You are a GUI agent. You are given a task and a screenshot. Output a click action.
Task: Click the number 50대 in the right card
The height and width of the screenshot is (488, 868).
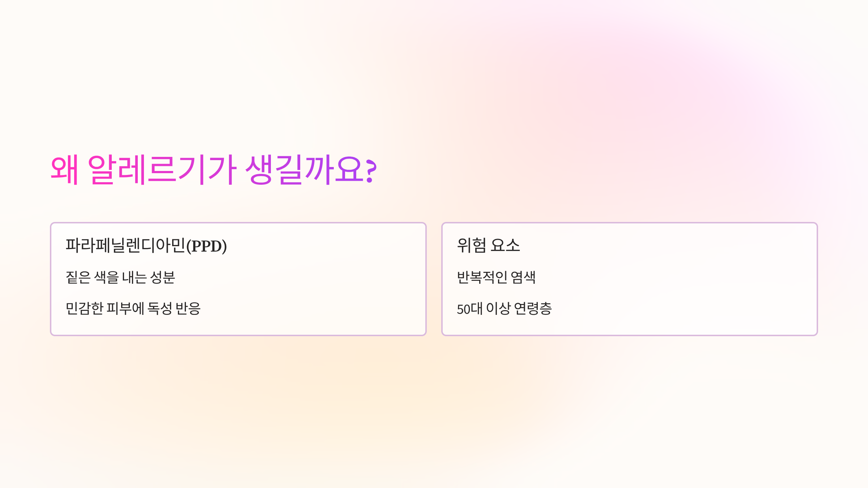pos(470,308)
